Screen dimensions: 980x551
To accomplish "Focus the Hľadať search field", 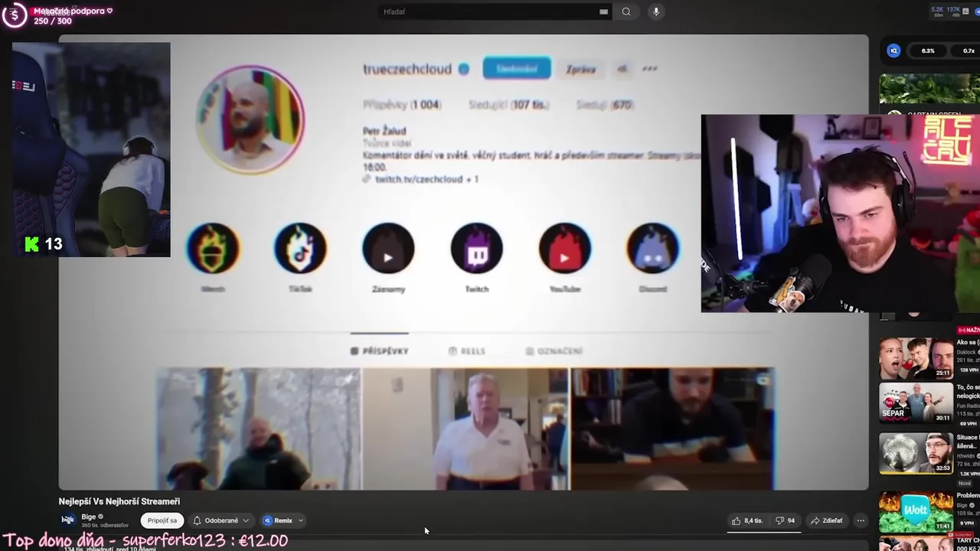I will pyautogui.click(x=490, y=11).
